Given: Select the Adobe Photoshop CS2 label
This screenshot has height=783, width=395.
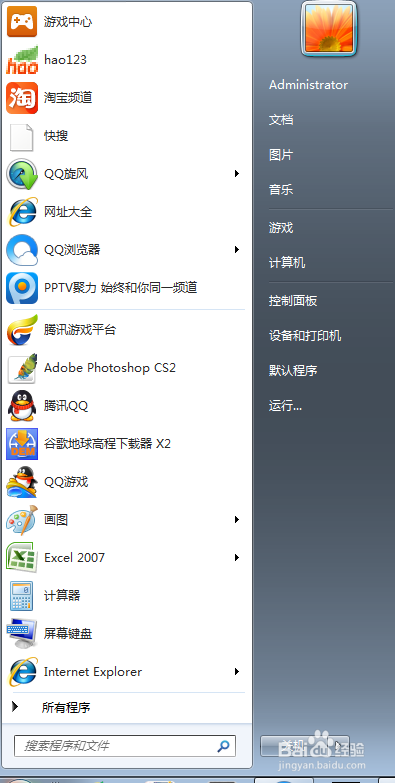Looking at the screenshot, I should click(110, 368).
